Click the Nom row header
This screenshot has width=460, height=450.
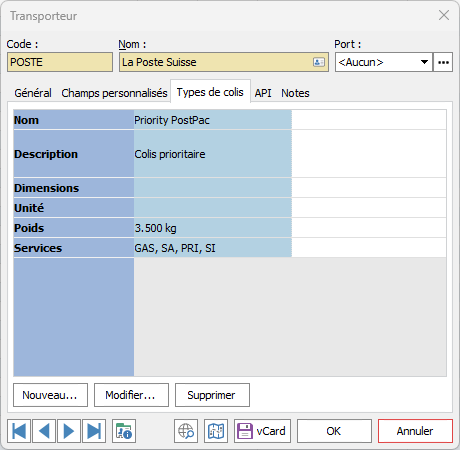(74, 120)
